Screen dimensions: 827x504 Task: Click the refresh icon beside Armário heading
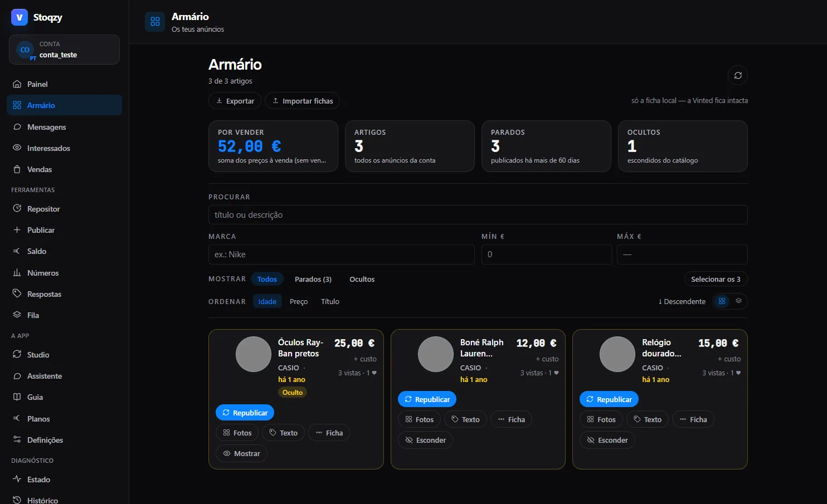pyautogui.click(x=738, y=75)
